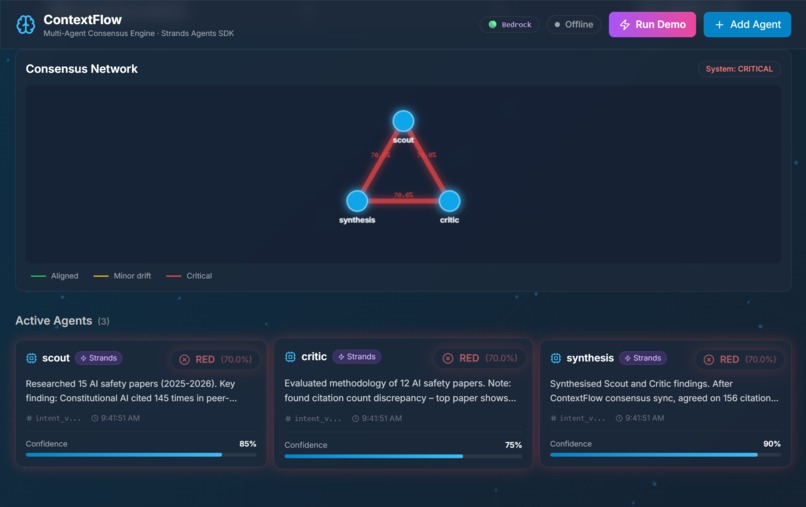
Task: Click the RED status icon on synthesis card
Action: (708, 359)
